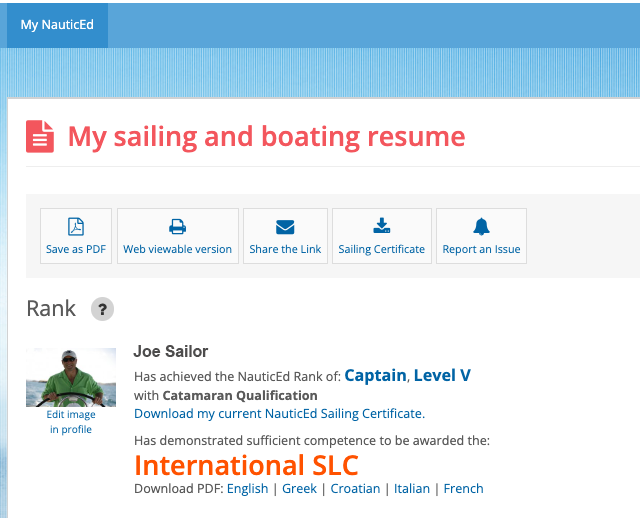Open the Level V link
This screenshot has height=518, width=640.
(x=442, y=375)
